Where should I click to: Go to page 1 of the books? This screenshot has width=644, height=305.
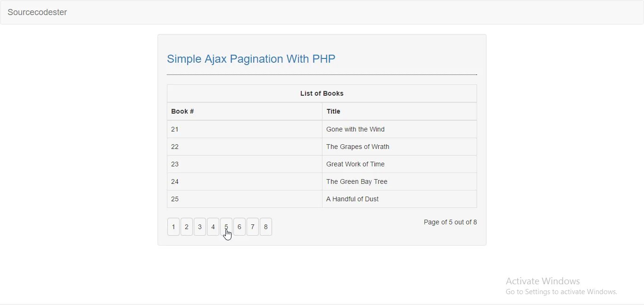point(173,227)
